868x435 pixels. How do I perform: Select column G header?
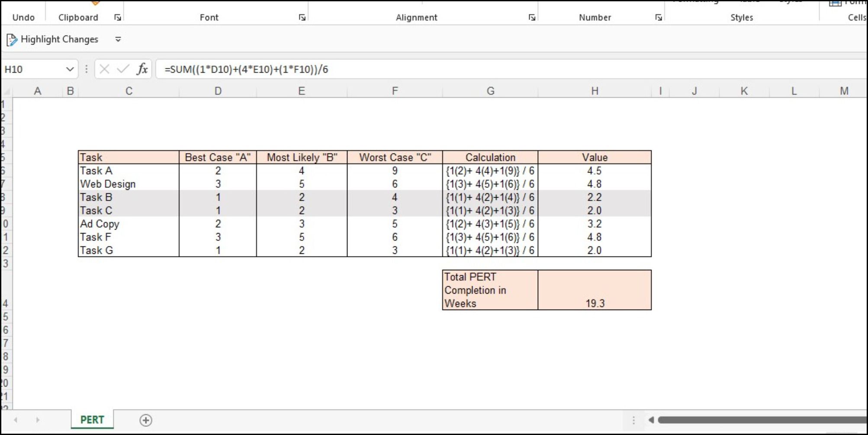[490, 91]
